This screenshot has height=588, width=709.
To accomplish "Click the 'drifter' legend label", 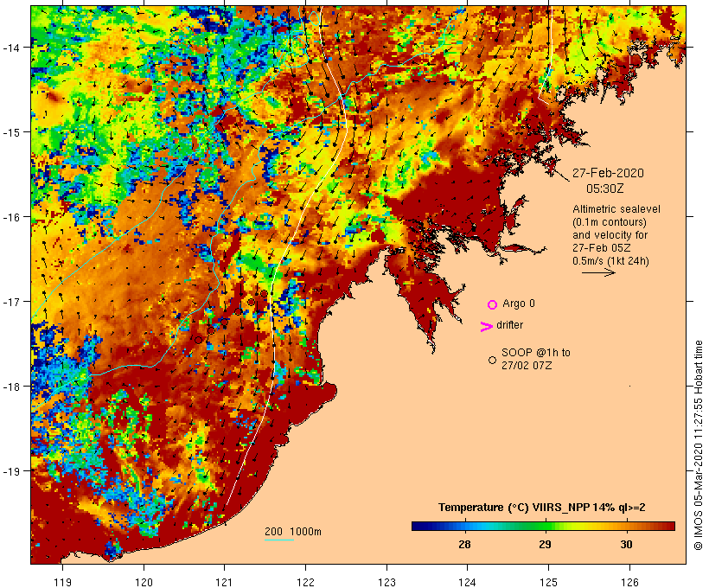I will coord(509,325).
